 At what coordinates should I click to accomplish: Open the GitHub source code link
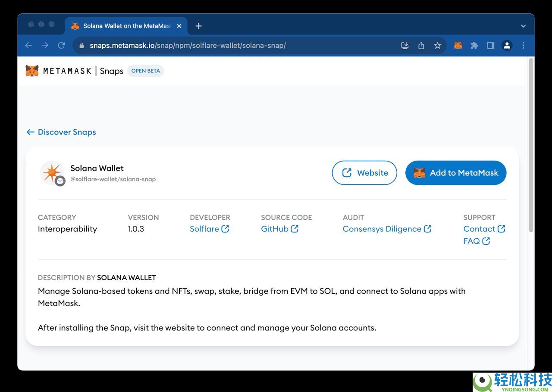279,229
